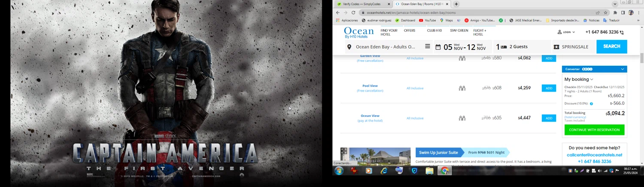Open Chrome profile avatar

(x=631, y=12)
